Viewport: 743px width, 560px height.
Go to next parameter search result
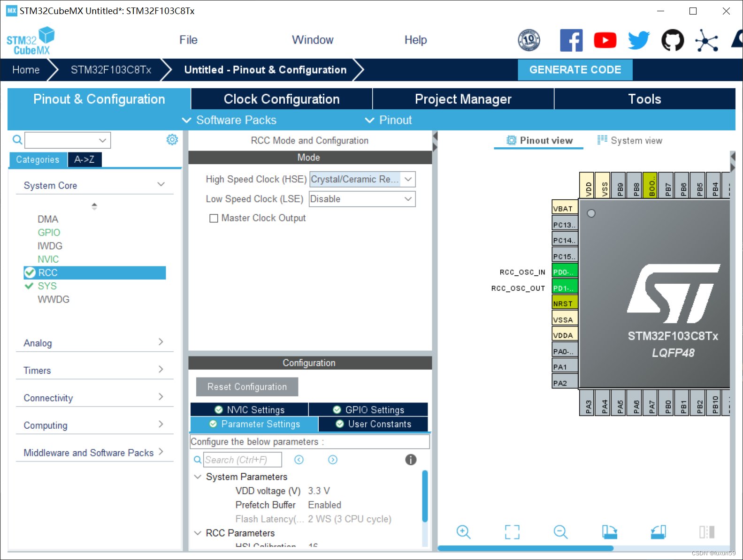[333, 460]
